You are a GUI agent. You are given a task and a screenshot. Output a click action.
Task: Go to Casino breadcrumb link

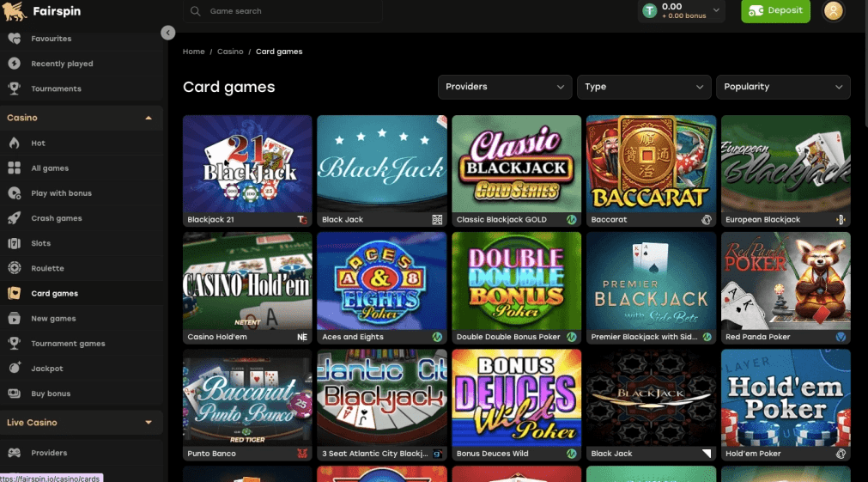[x=230, y=52]
